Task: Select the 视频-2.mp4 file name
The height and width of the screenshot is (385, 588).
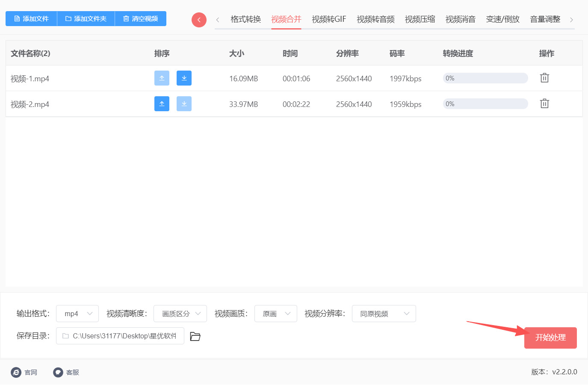Action: pyautogui.click(x=30, y=104)
